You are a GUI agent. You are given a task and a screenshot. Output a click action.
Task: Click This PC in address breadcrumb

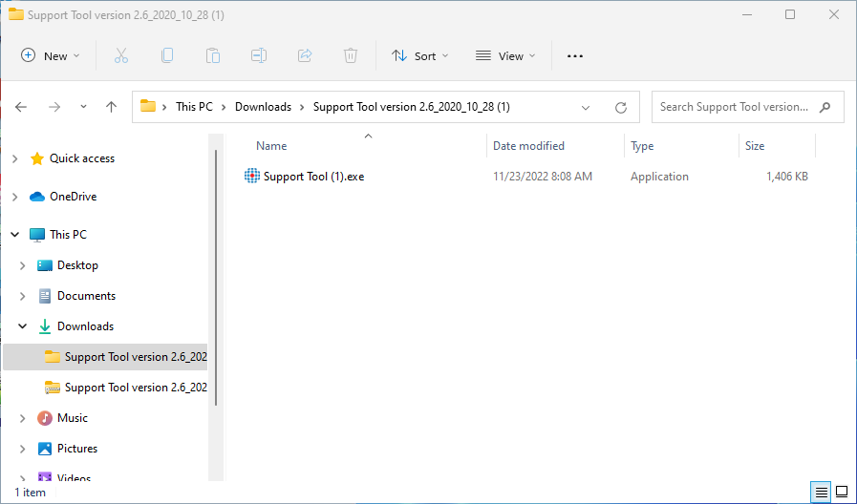tap(194, 107)
